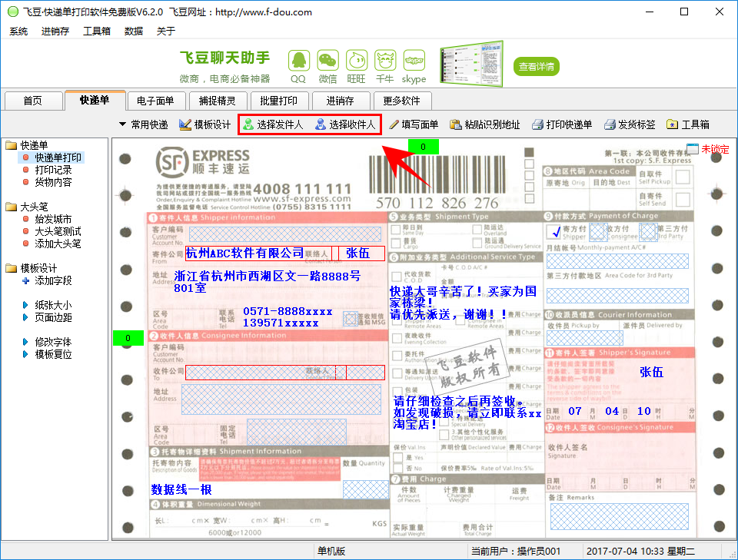Click the 收件公司 recipient company field

(x=261, y=373)
